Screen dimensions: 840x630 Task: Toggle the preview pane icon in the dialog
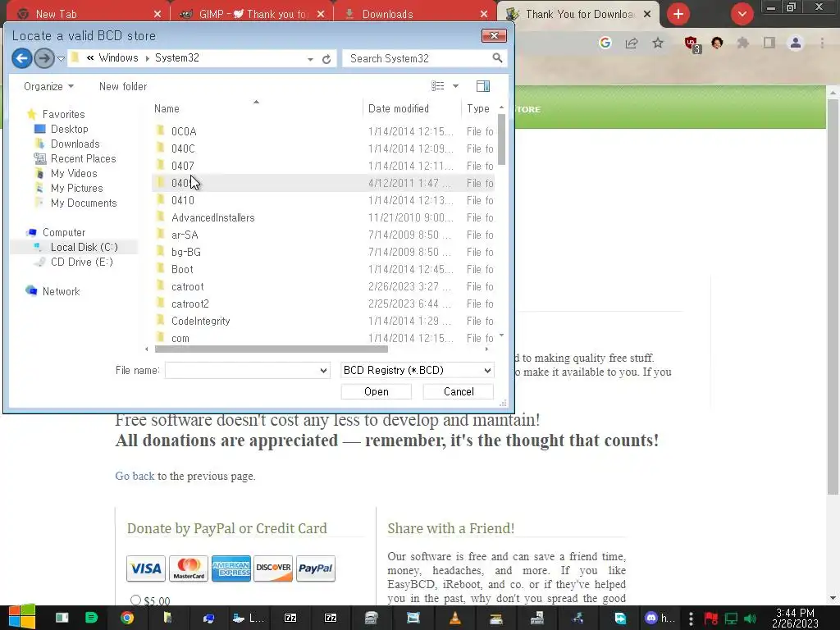482,86
